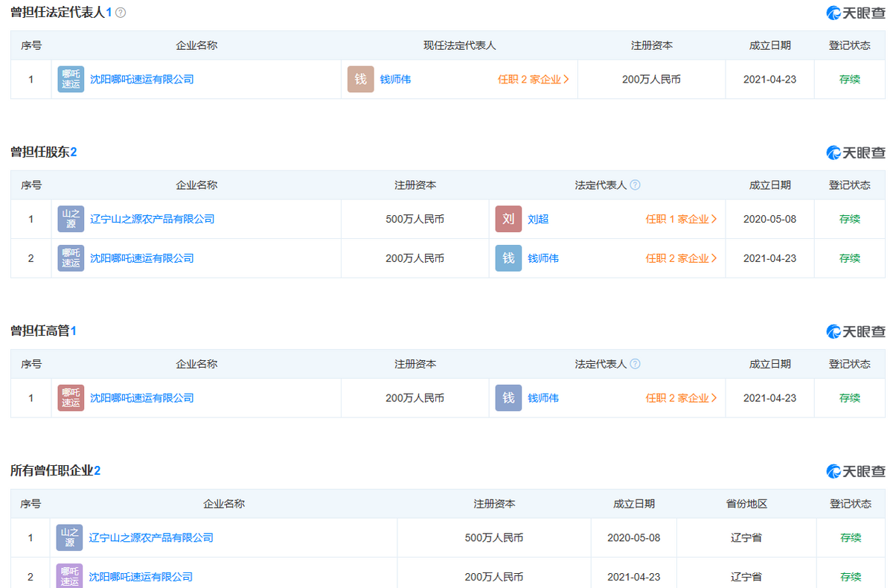Open 沈阳哪吒速运有限公司 link in 所有曾任职企业 table
This screenshot has width=893, height=588.
pyautogui.click(x=141, y=577)
